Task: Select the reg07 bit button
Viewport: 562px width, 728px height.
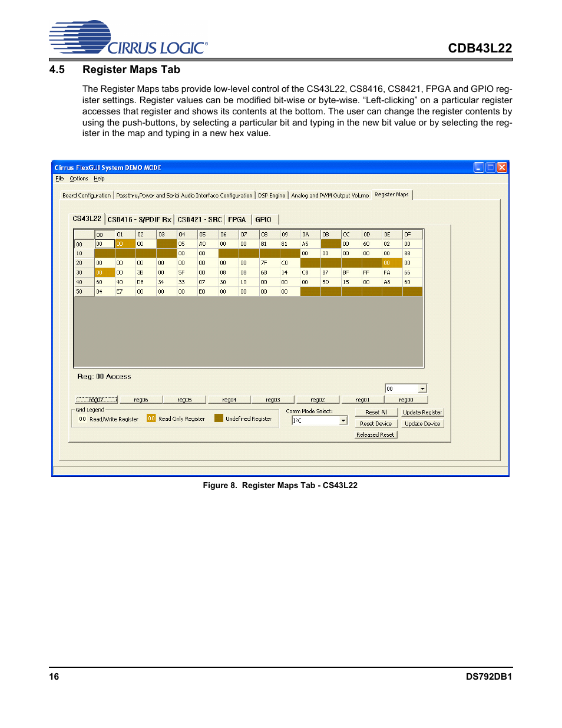Action: (96, 399)
